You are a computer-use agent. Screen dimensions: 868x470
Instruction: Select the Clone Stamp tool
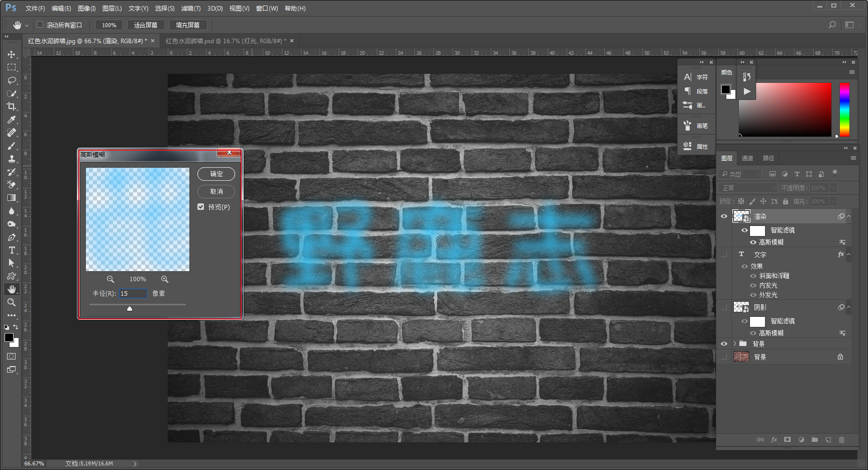tap(12, 159)
